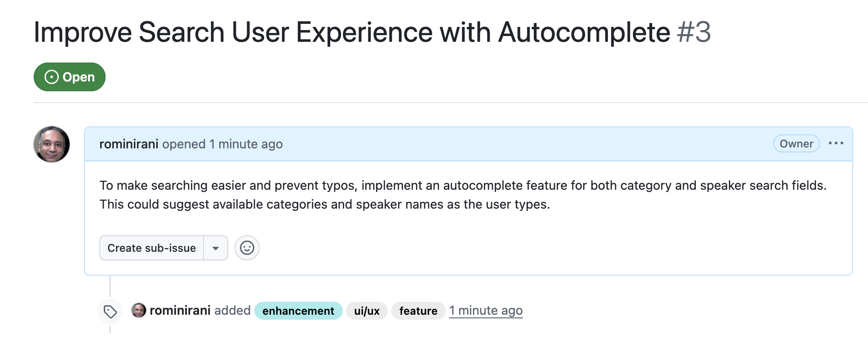Click the #3 issue number
The image size is (868, 348).
(x=694, y=32)
